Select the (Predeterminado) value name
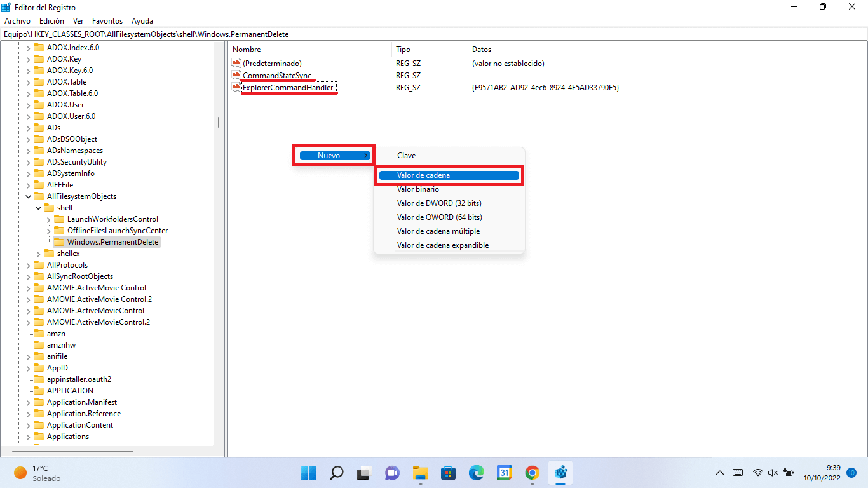 272,64
